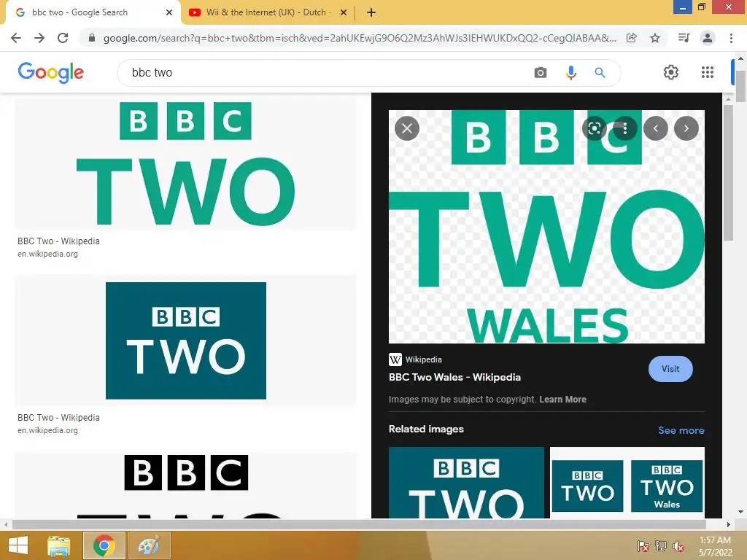Bookmark this page with the star

[x=655, y=38]
